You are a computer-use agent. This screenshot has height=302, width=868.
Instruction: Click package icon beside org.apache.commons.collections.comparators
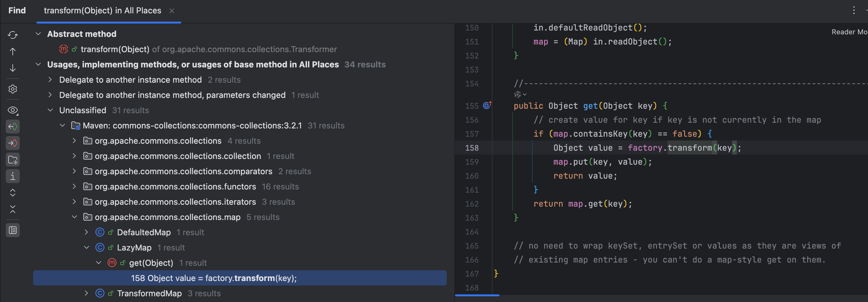[87, 171]
